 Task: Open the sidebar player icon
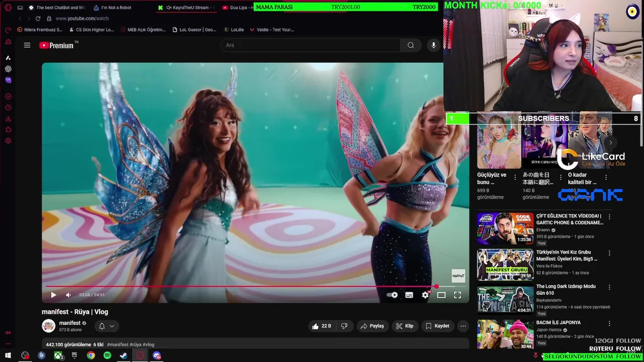coord(8,97)
